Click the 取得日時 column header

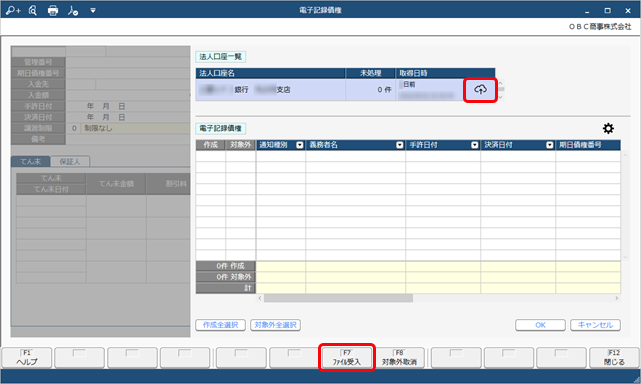tap(445, 73)
